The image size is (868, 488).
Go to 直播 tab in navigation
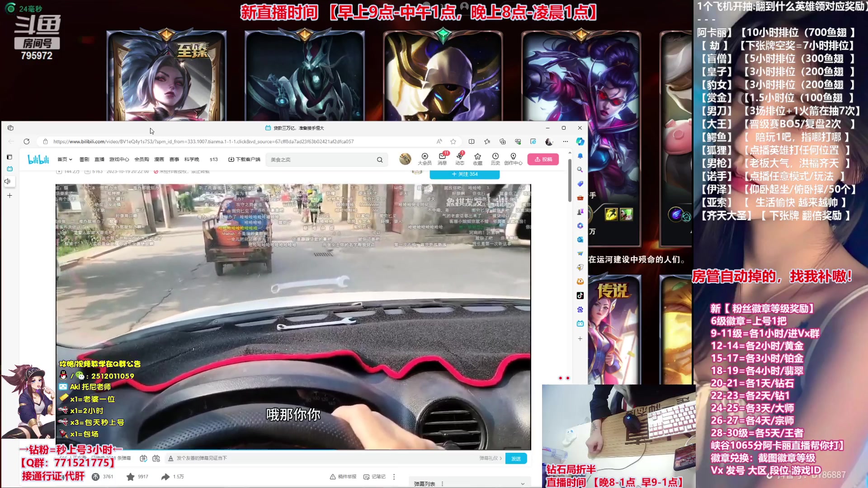pyautogui.click(x=99, y=160)
